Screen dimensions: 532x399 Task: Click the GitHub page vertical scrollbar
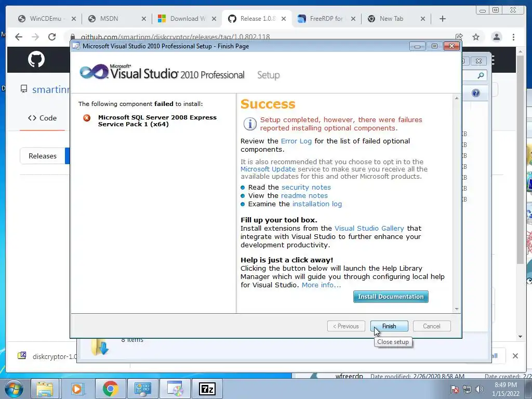point(521,159)
